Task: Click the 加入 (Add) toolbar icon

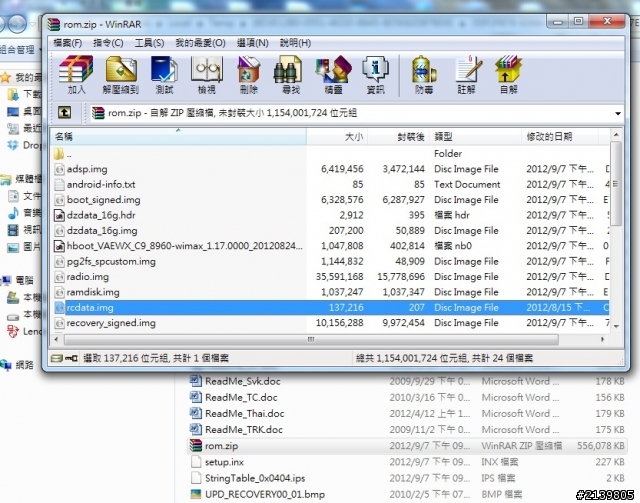Action: point(76,75)
